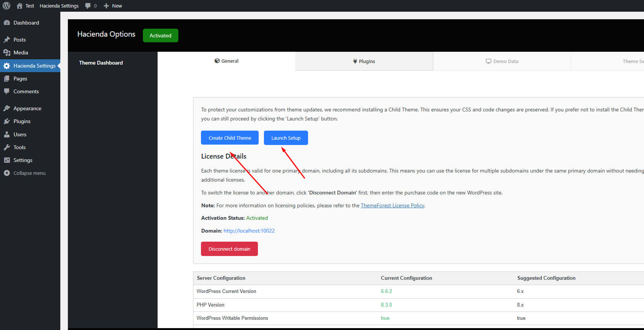Click the home icon beside Test

pos(20,6)
